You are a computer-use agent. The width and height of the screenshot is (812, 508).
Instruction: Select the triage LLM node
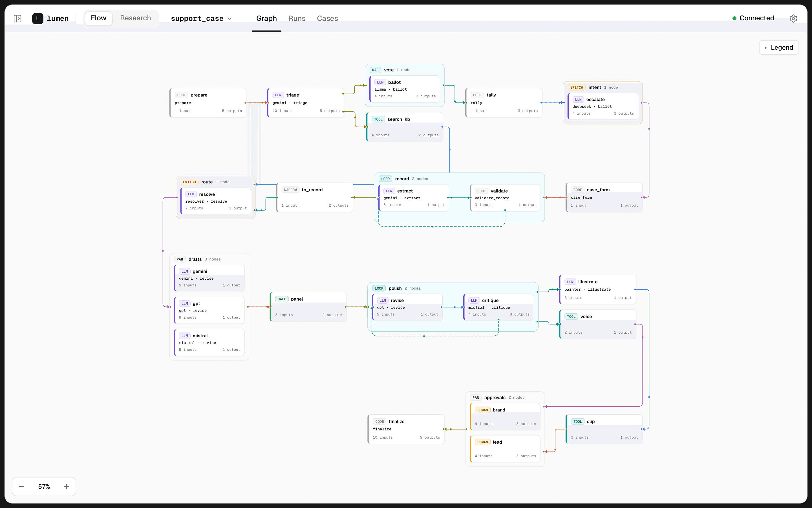pyautogui.click(x=306, y=103)
